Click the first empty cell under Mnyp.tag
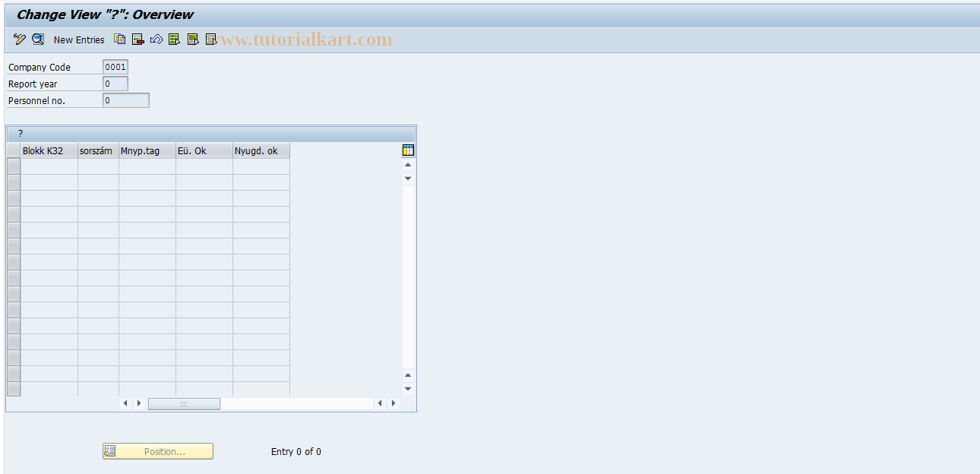This screenshot has width=980, height=474. pos(147,166)
